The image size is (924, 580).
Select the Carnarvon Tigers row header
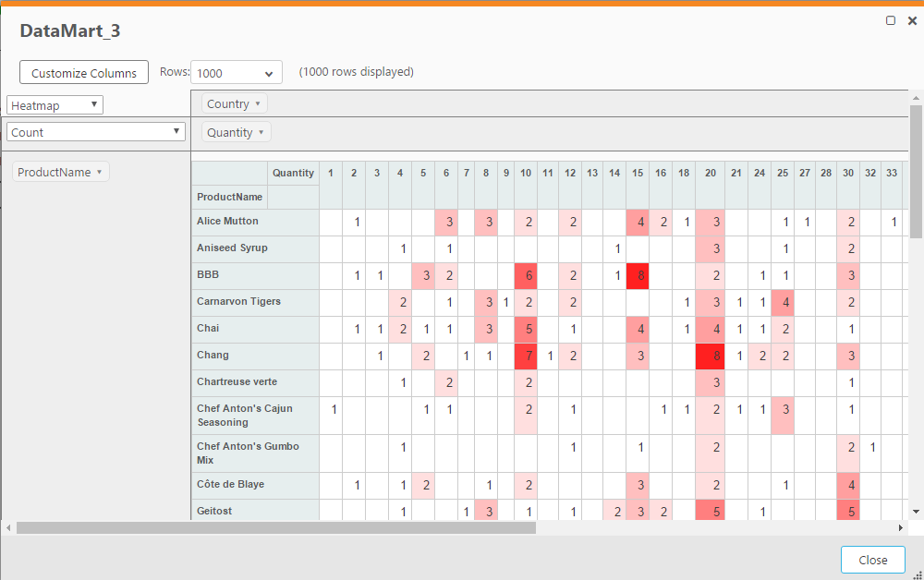(x=255, y=303)
